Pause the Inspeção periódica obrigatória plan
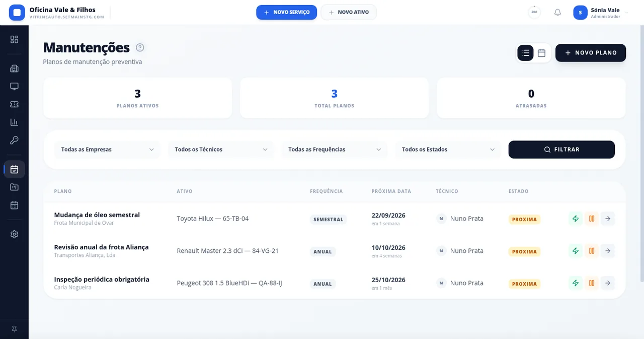 click(592, 283)
